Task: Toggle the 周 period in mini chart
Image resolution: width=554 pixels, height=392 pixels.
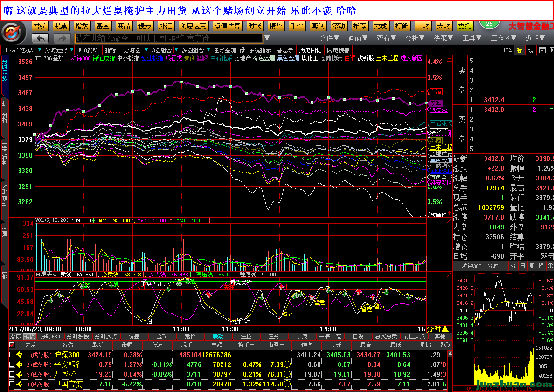Action: click(x=532, y=266)
